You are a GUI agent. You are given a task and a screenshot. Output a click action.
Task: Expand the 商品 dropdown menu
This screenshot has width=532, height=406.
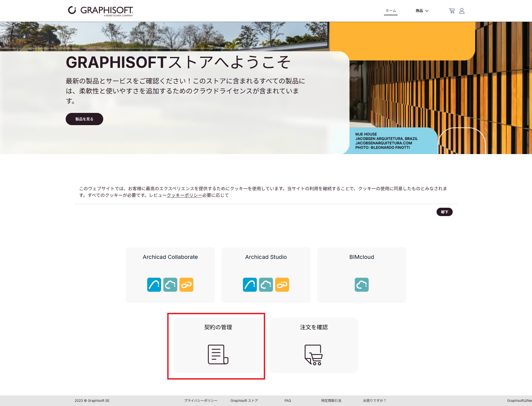[x=422, y=11]
